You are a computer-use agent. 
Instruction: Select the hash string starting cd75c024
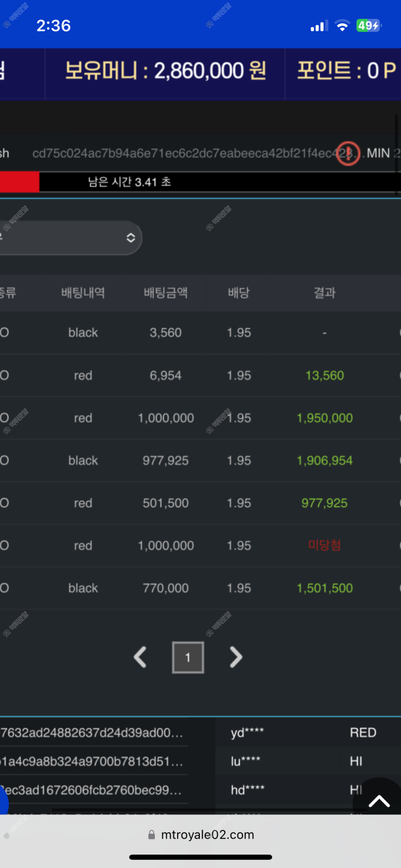click(x=182, y=153)
